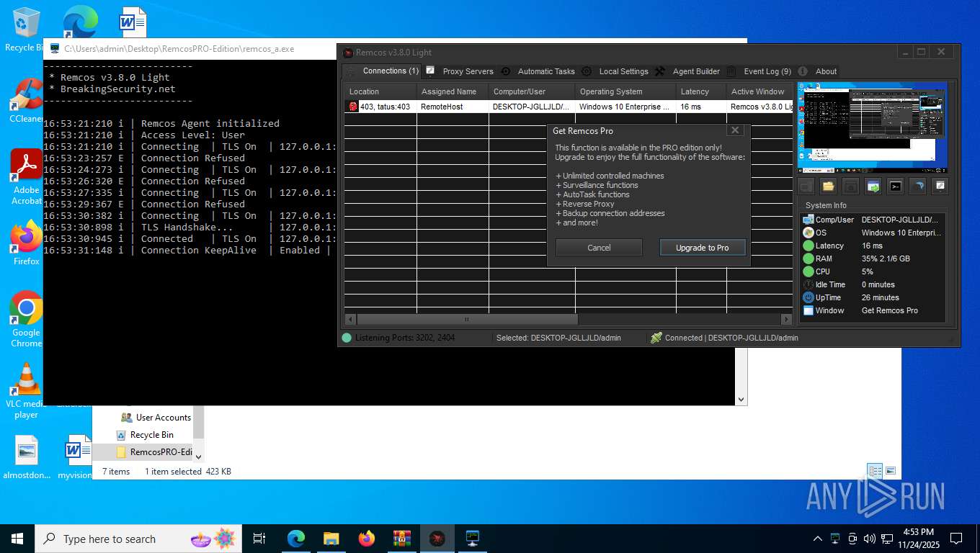Open the file manager folder icon in Remcos
The width and height of the screenshot is (980, 553).
[828, 186]
